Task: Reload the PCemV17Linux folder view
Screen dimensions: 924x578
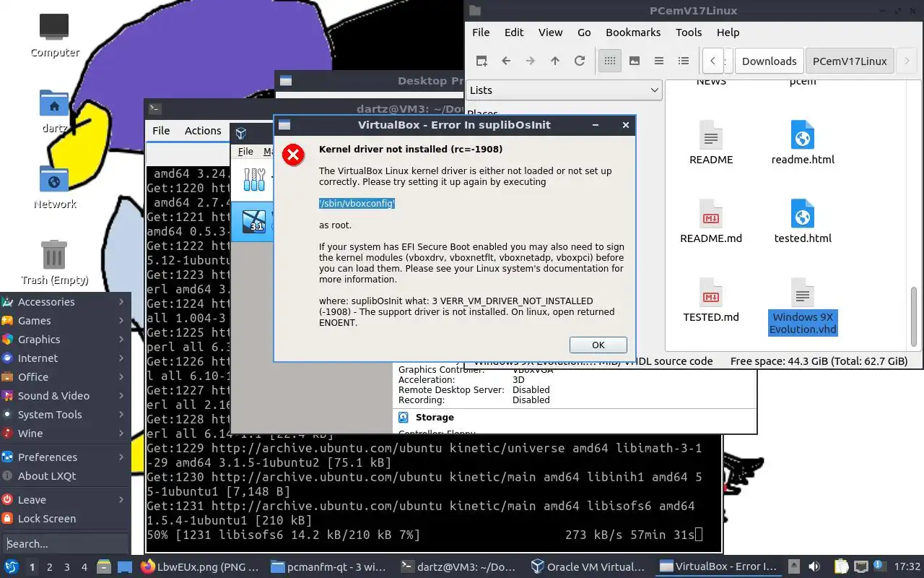Action: [580, 61]
